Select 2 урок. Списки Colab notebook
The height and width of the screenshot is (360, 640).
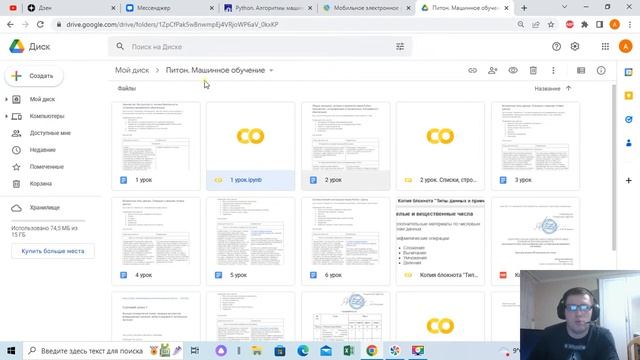point(440,146)
